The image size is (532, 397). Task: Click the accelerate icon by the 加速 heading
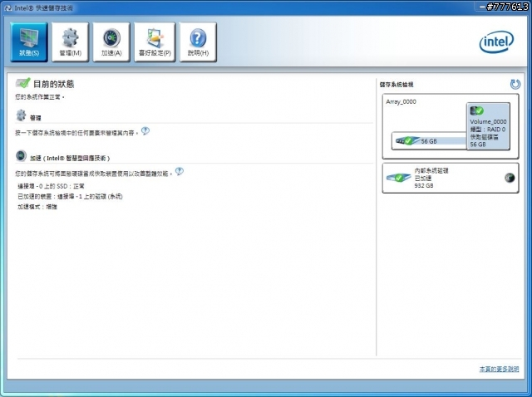click(x=21, y=155)
